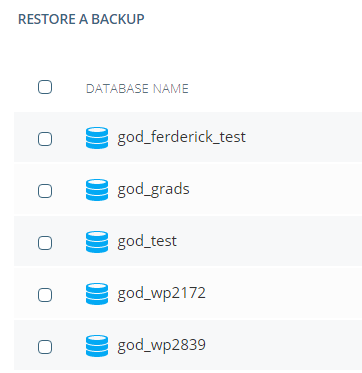Click the god_wp2172 database icon
The height and width of the screenshot is (373, 362).
(x=97, y=294)
